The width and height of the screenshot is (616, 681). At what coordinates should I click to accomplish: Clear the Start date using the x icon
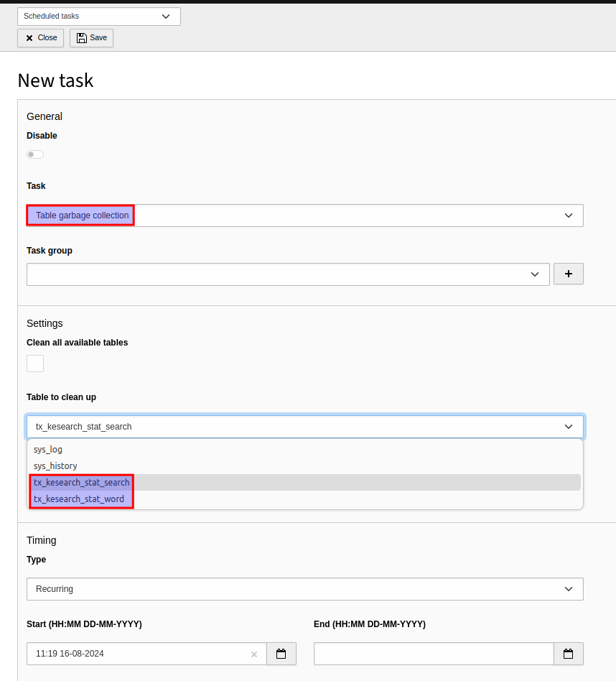254,654
